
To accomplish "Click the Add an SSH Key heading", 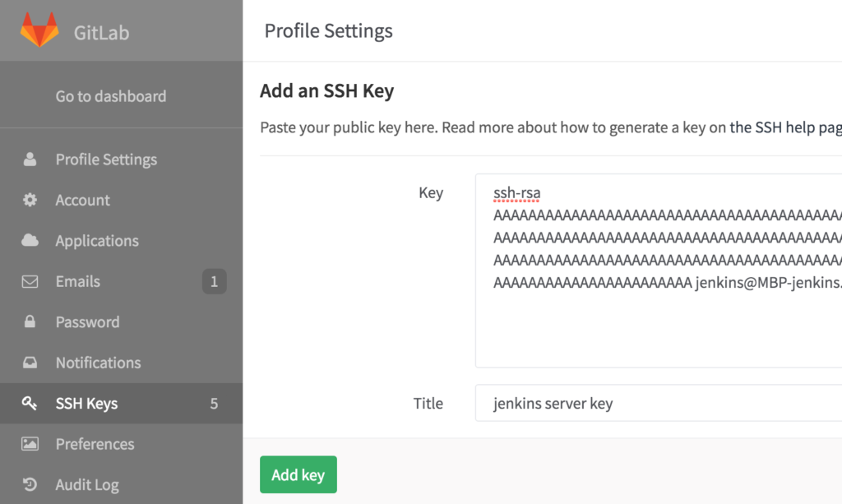I will point(327,90).
